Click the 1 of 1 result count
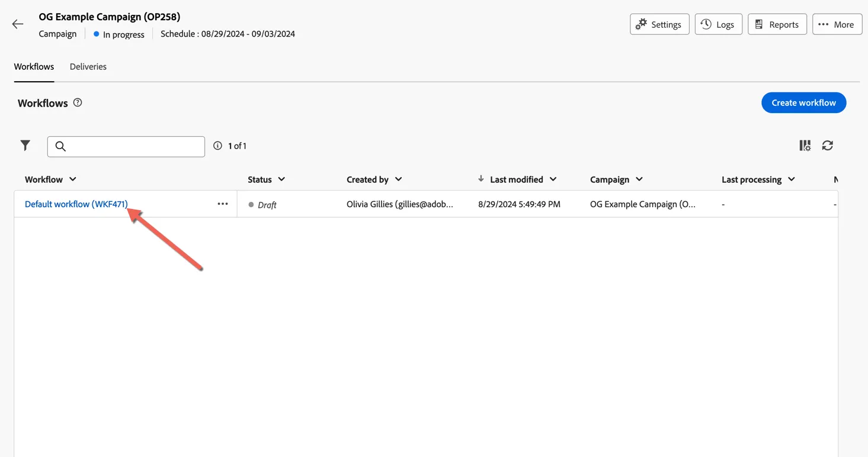868x457 pixels. 238,146
